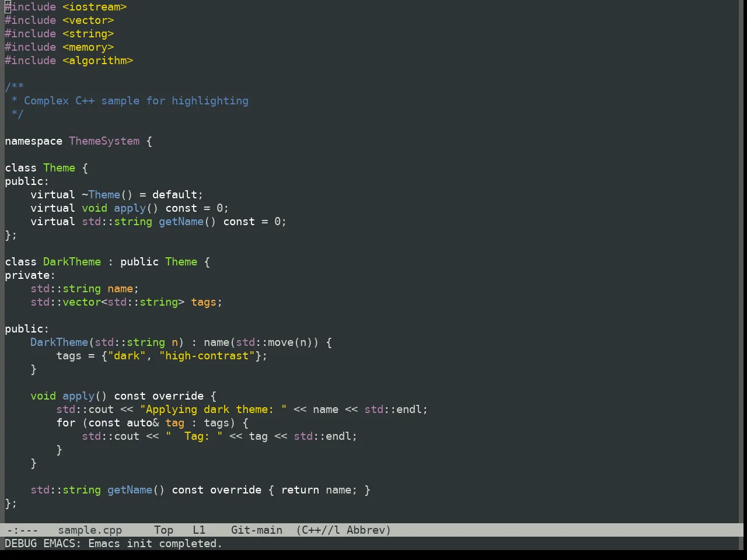Click the L1 line number indicator

pyautogui.click(x=199, y=530)
